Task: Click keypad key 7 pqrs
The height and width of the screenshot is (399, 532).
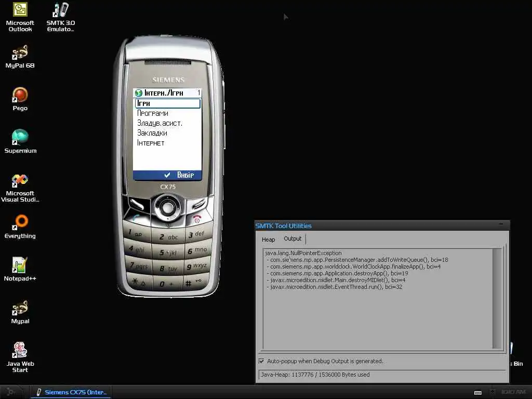Action: coord(138,265)
